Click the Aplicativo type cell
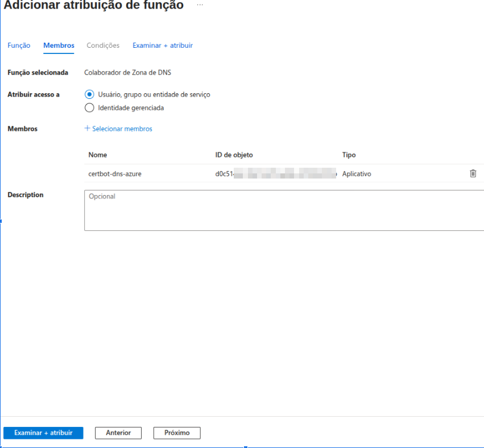This screenshot has height=448, width=484. pyautogui.click(x=357, y=174)
